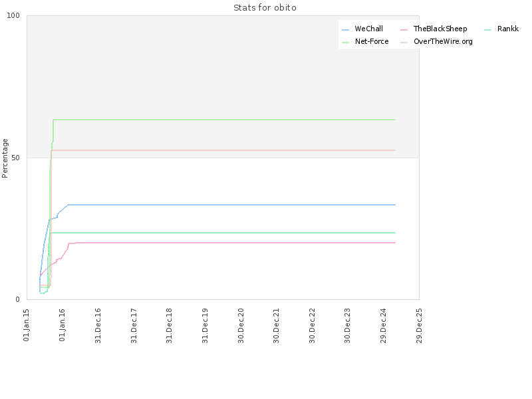The image size is (532, 399).
Task: Select the Net-Force legend label
Action: click(x=372, y=41)
